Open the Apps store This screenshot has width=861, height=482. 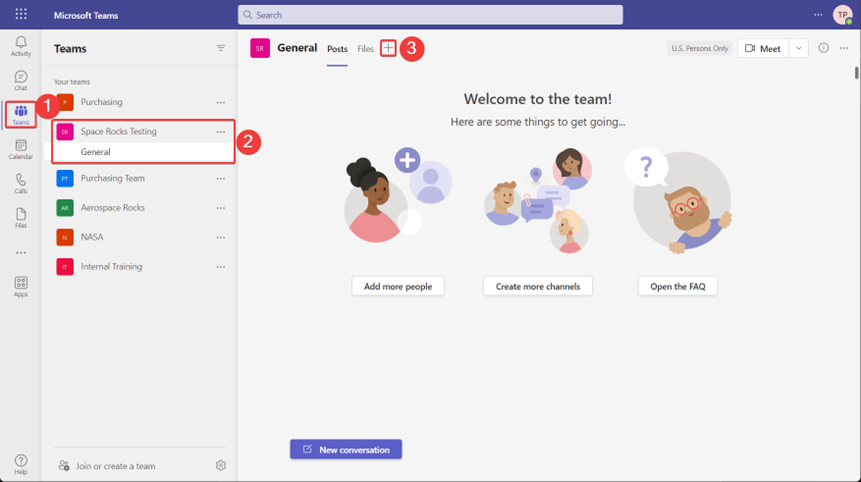coord(21,287)
